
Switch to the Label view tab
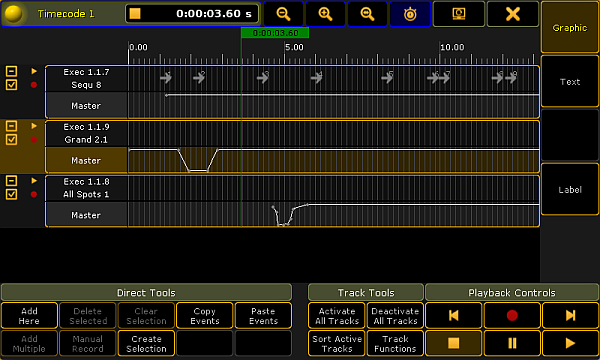point(570,190)
